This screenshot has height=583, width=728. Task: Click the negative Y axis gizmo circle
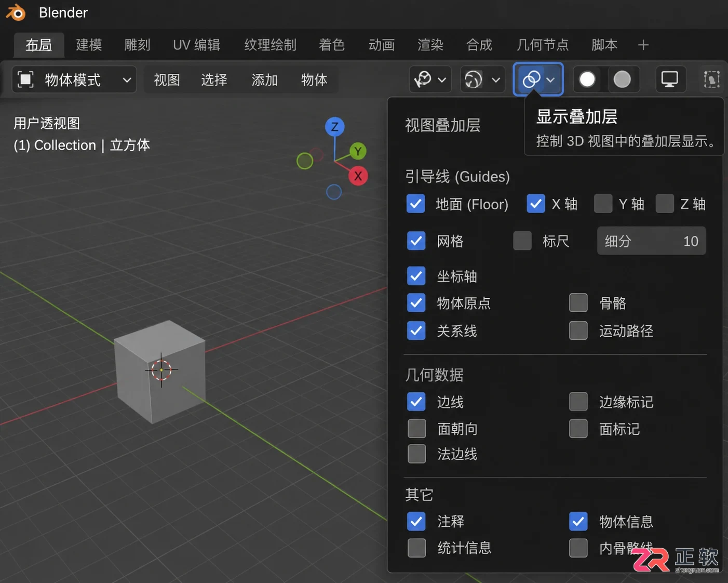[x=305, y=161]
